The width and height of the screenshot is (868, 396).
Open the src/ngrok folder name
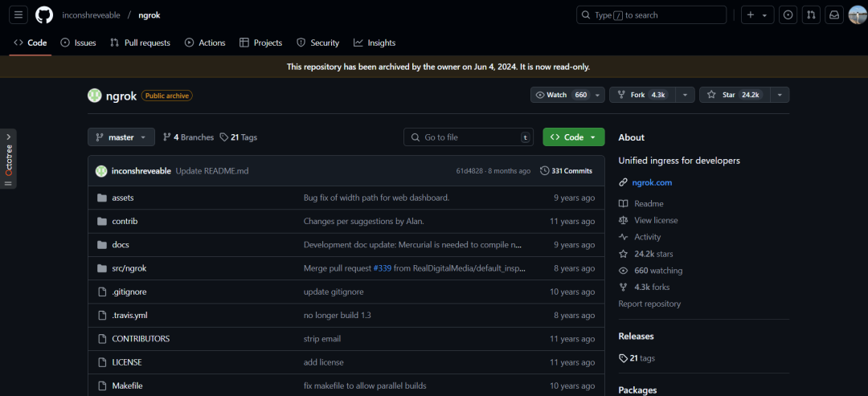(129, 268)
